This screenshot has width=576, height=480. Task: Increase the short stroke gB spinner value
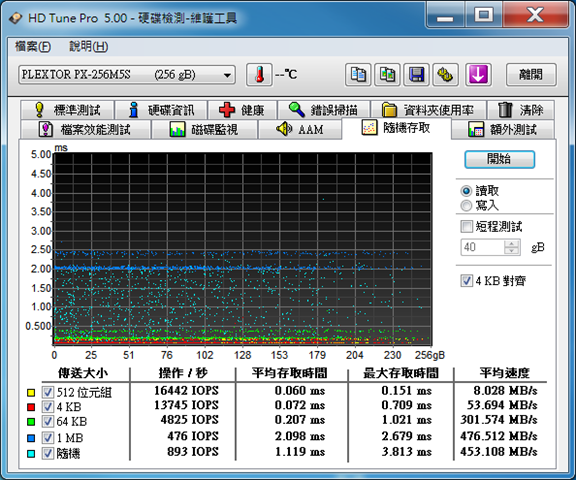pos(511,243)
